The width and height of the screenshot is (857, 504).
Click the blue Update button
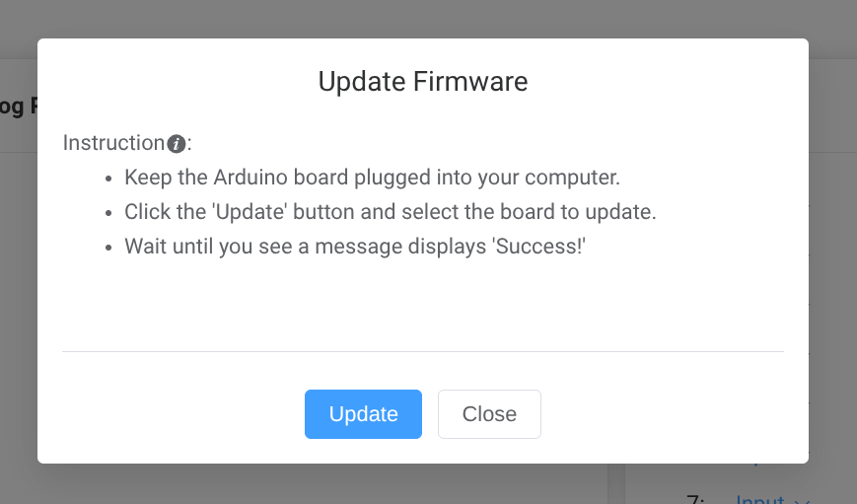(x=363, y=414)
